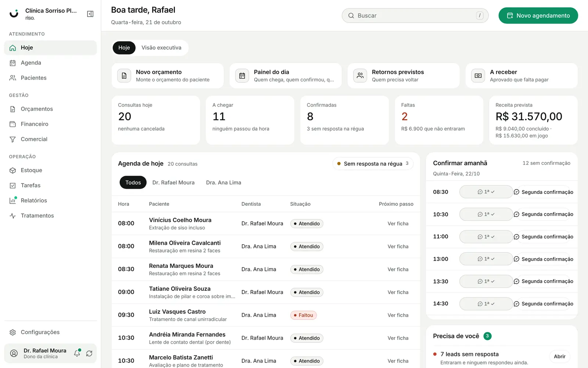Collapse the sidebar panel icon
The width and height of the screenshot is (588, 368).
coord(90,14)
